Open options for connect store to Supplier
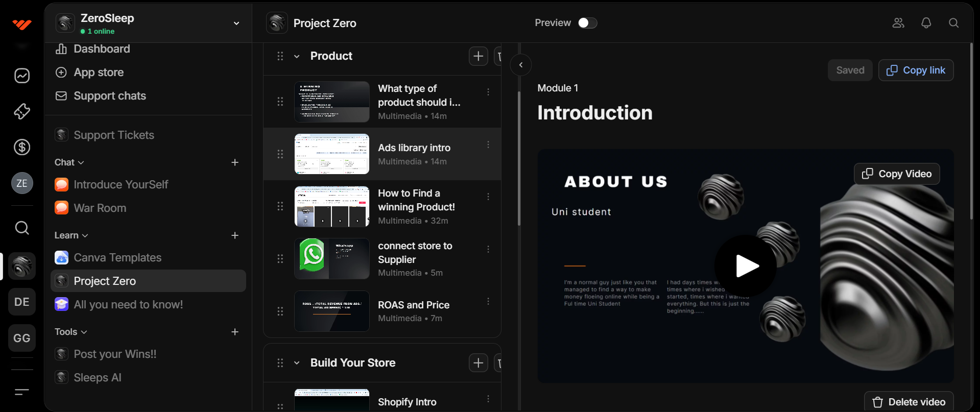 tap(488, 249)
